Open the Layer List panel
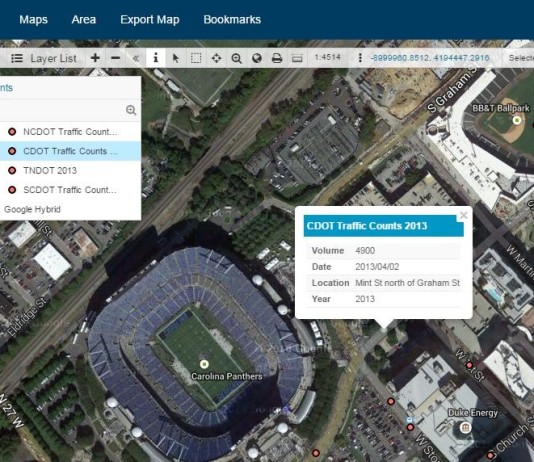 [x=44, y=58]
